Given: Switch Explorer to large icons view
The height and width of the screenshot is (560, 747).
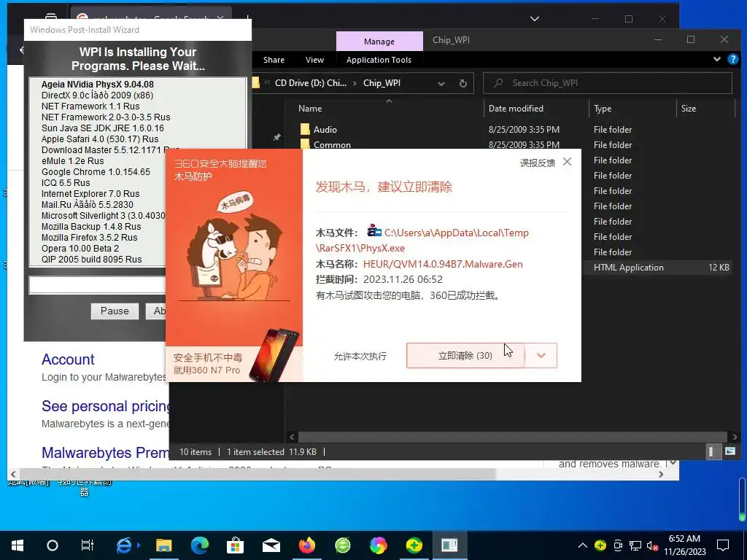Looking at the screenshot, I should click(x=729, y=451).
